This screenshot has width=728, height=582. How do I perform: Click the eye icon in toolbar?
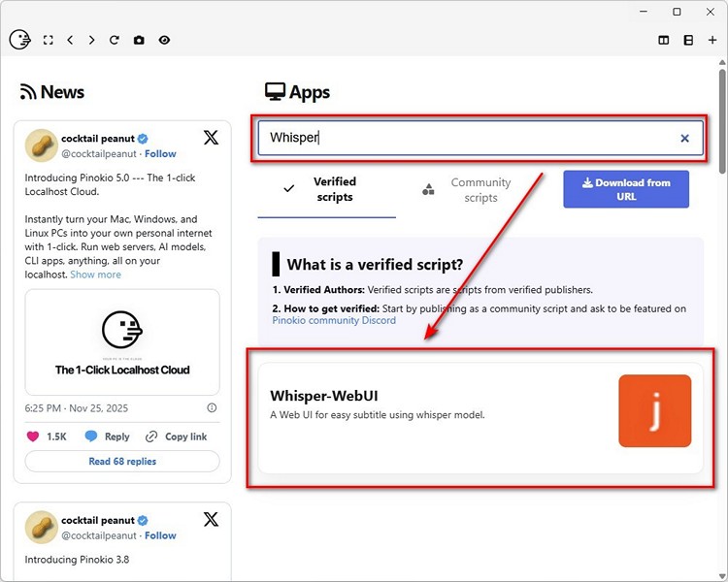tap(164, 41)
